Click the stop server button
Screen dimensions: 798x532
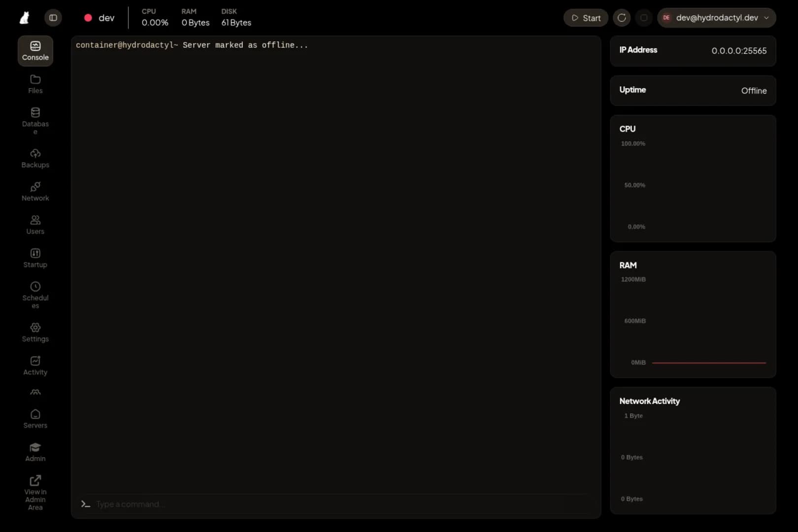point(644,18)
